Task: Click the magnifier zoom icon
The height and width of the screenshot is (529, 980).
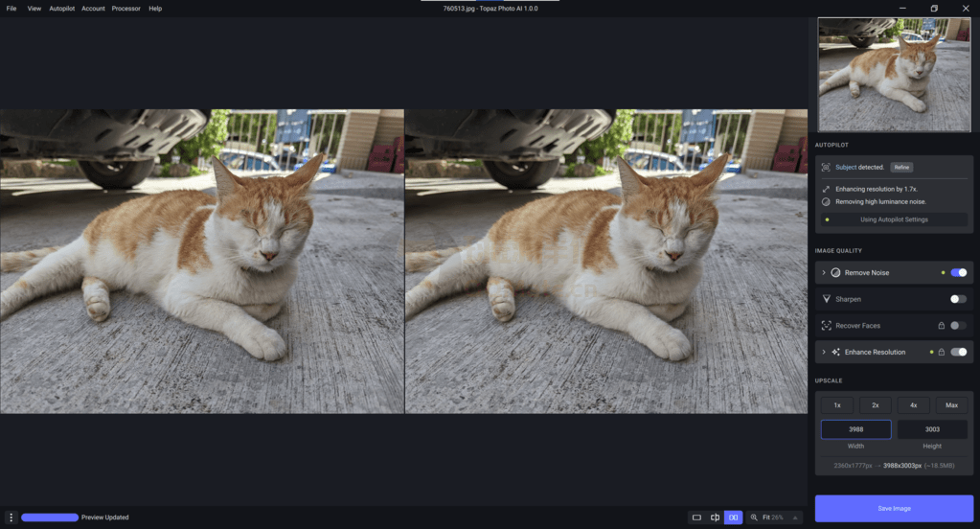Action: pos(755,517)
